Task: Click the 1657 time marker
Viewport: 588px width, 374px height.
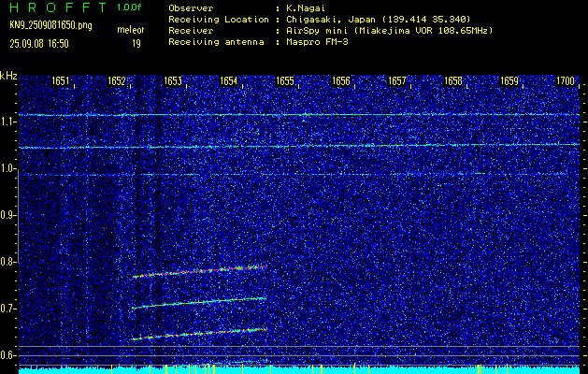Action: (397, 80)
